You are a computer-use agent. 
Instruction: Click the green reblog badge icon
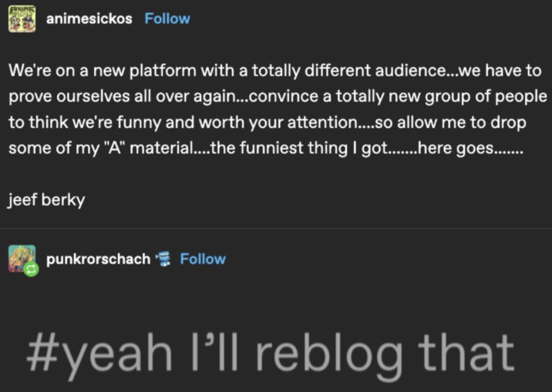(x=32, y=269)
